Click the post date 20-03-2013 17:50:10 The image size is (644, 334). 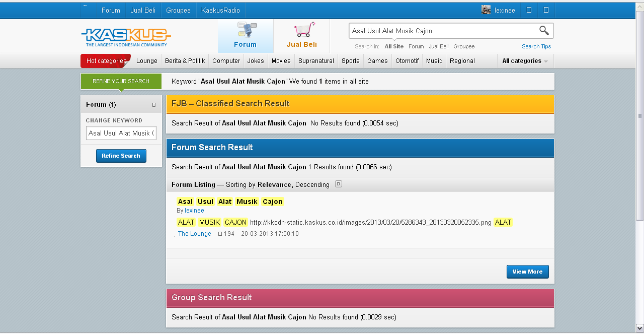(270, 234)
